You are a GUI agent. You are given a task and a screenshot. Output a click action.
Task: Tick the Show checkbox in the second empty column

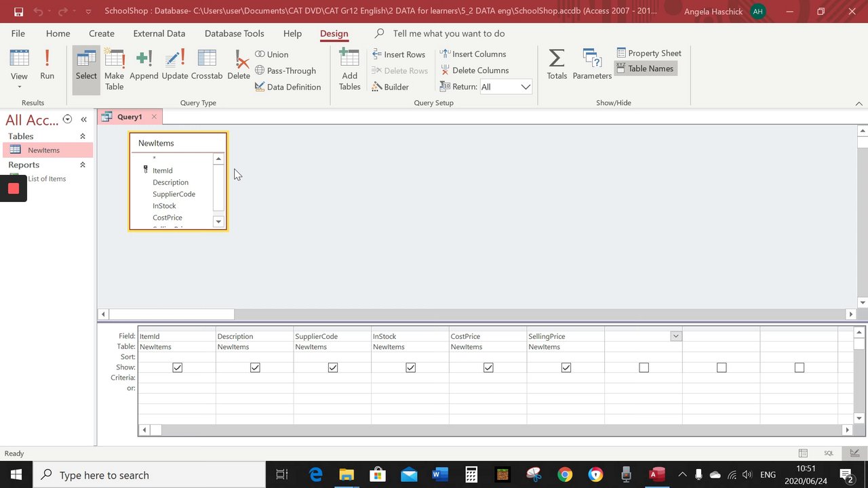(722, 367)
